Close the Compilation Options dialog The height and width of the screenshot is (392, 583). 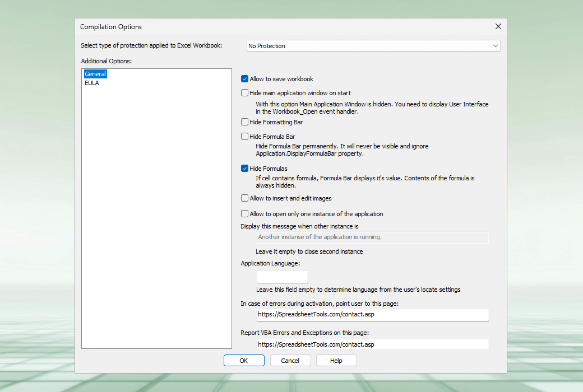click(x=498, y=26)
